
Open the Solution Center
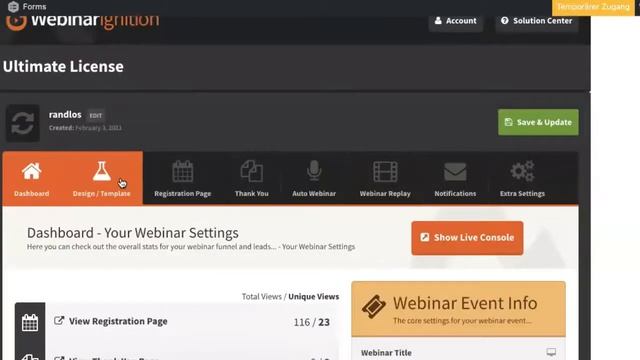click(537, 21)
